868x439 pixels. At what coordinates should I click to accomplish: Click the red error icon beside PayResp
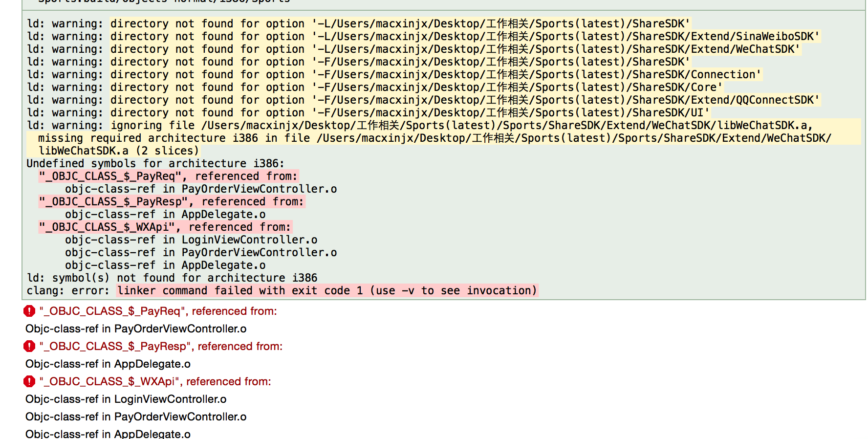29,346
